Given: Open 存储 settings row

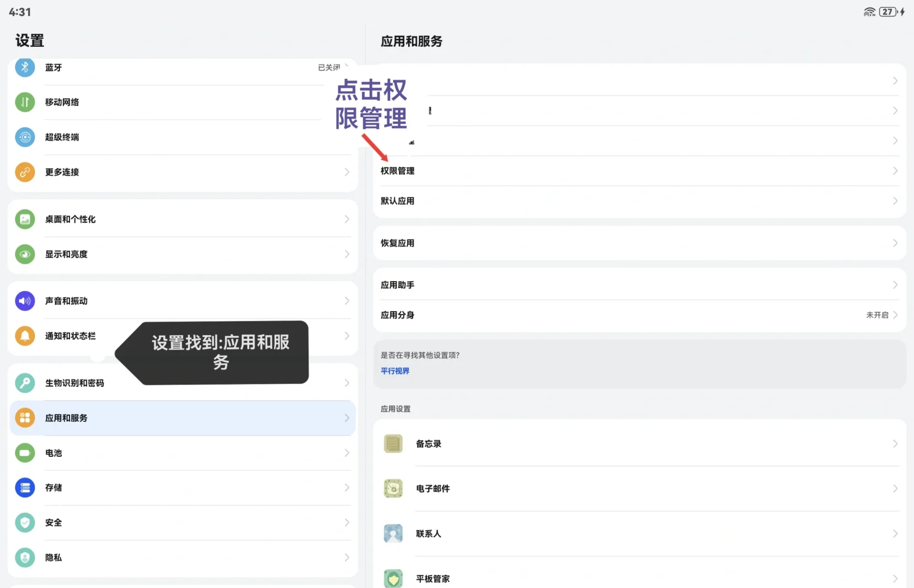Looking at the screenshot, I should click(x=182, y=488).
